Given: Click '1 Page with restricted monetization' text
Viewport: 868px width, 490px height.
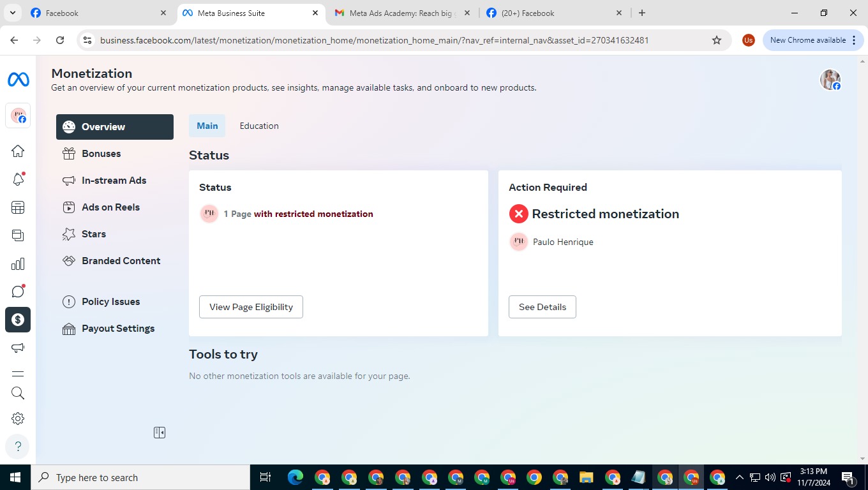Looking at the screenshot, I should click(x=298, y=214).
